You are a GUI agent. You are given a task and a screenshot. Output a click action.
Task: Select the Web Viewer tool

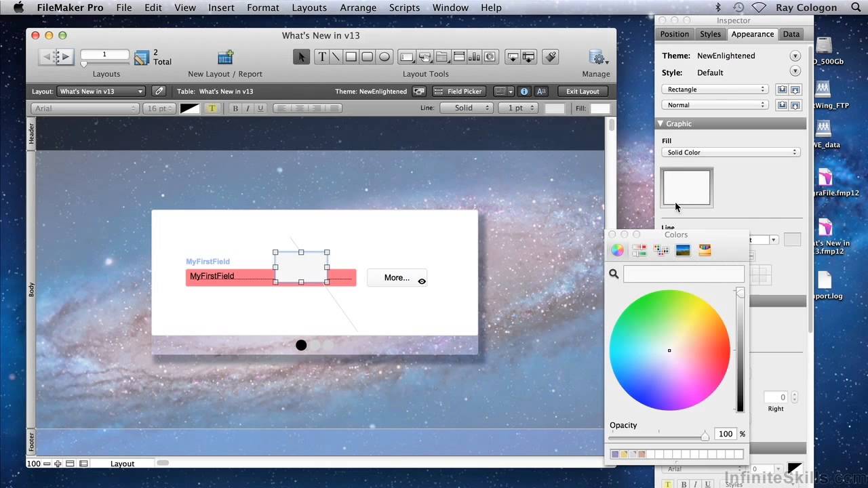(490, 57)
